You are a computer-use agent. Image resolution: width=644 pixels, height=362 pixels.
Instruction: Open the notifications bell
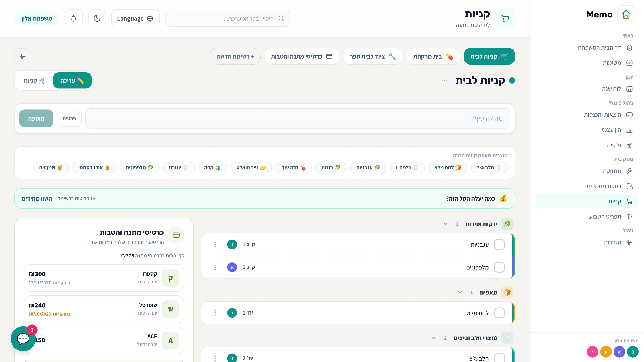[x=73, y=18]
